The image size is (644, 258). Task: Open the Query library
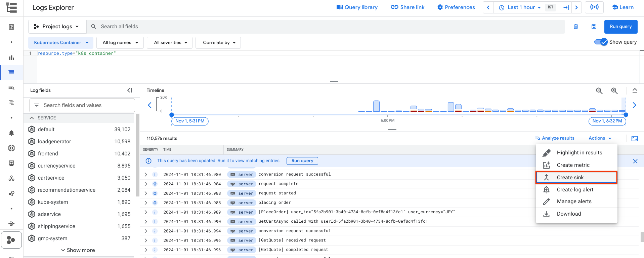357,7
